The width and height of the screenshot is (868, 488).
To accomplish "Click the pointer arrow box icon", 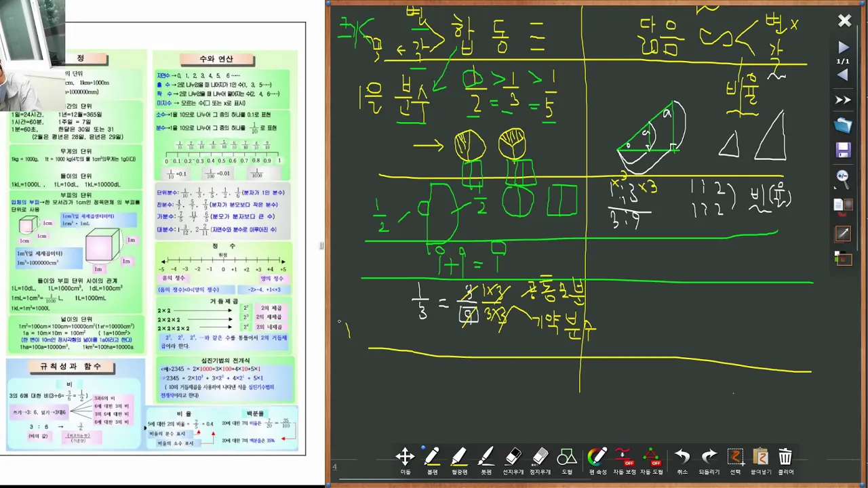I will (843, 234).
